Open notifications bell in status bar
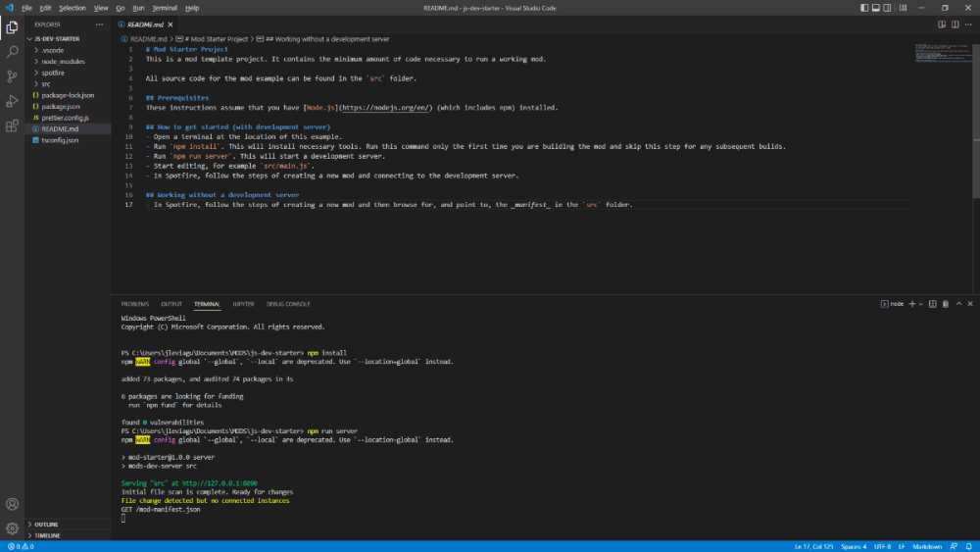The image size is (980, 552). (969, 546)
